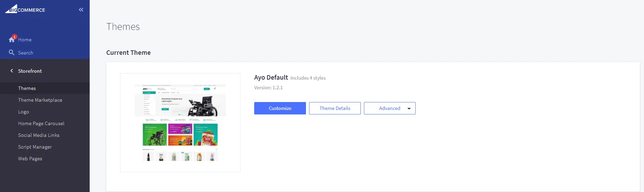Click the Ayo Default theme title
644x192 pixels.
tap(271, 78)
